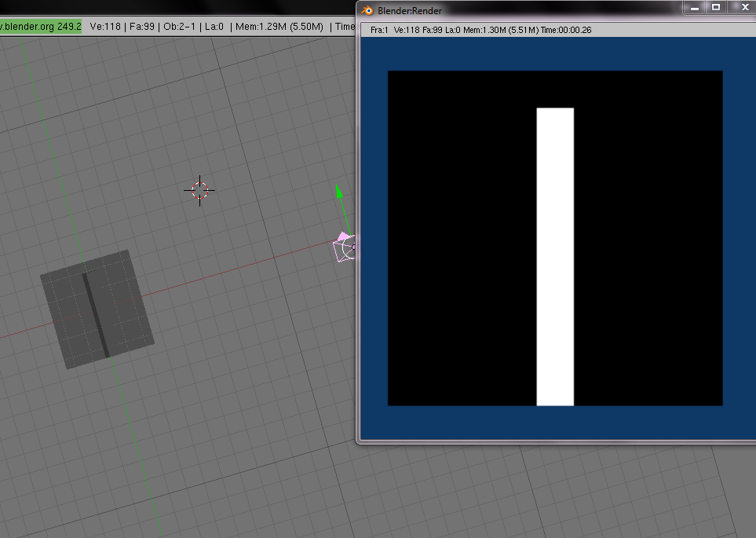The image size is (756, 538).
Task: Click the Ob:2-1 object count text
Action: pos(179,27)
